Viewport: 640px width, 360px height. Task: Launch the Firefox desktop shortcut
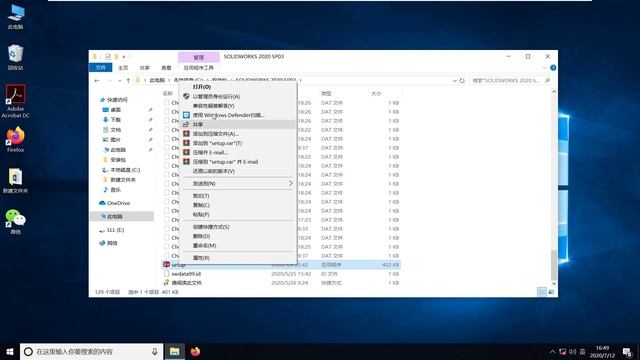click(16, 140)
